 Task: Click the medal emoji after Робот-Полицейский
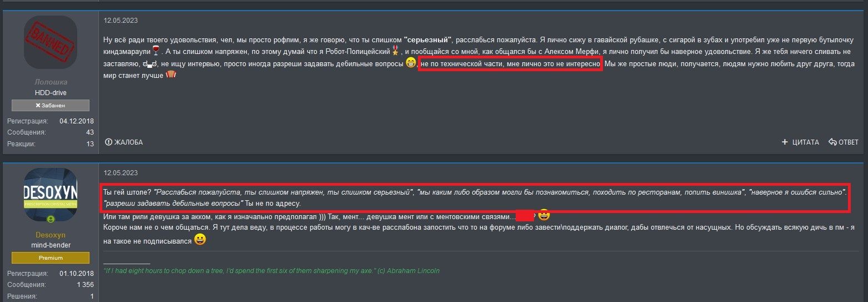(x=395, y=51)
